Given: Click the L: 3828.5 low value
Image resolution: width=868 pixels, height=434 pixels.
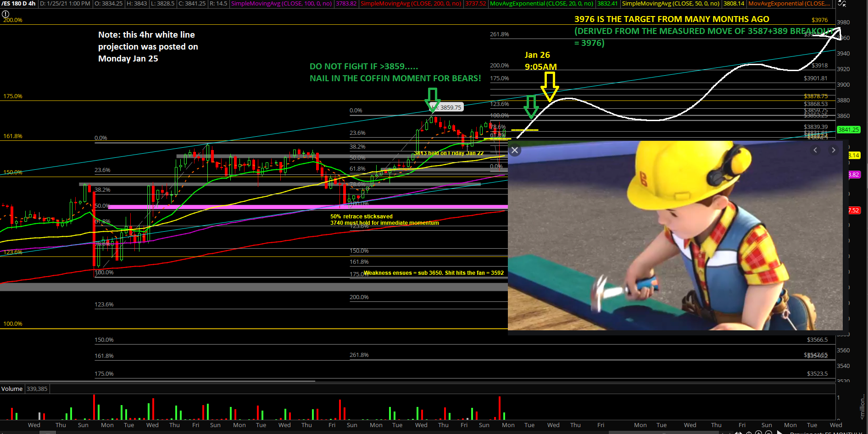Looking at the screenshot, I should coord(162,4).
